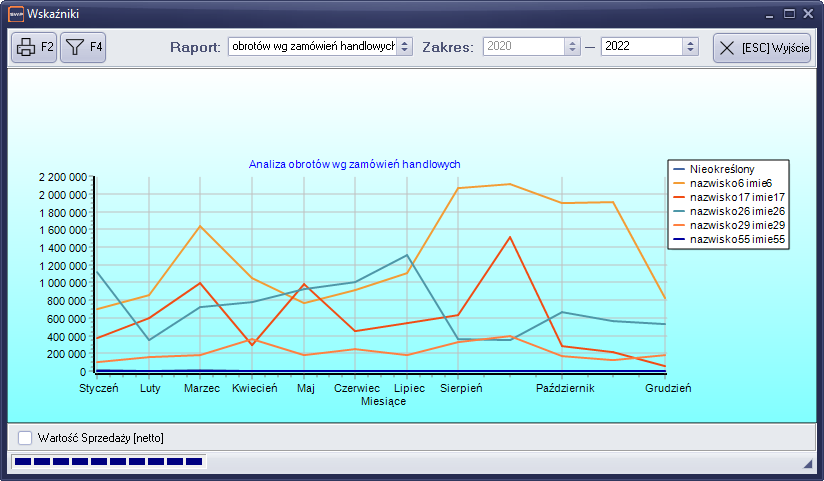Open the Raport type dropdown

click(x=404, y=47)
